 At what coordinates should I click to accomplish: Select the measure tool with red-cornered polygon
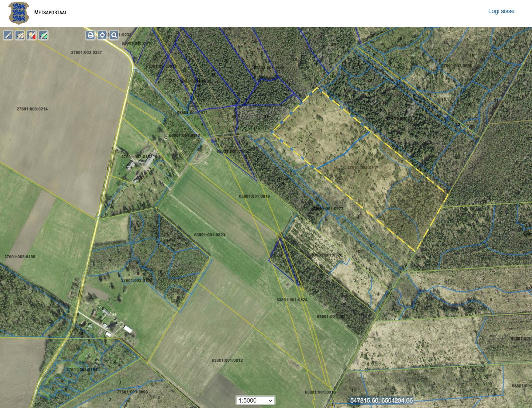pyautogui.click(x=32, y=35)
